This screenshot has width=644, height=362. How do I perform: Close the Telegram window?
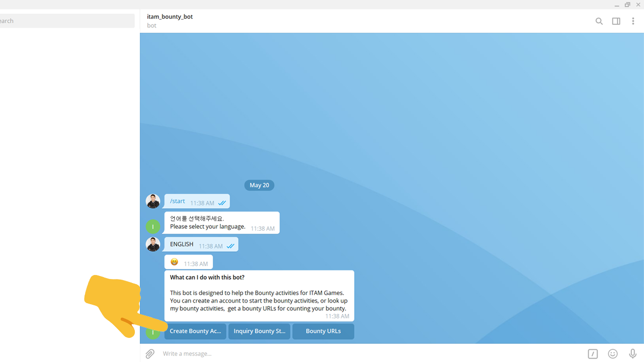click(x=638, y=5)
